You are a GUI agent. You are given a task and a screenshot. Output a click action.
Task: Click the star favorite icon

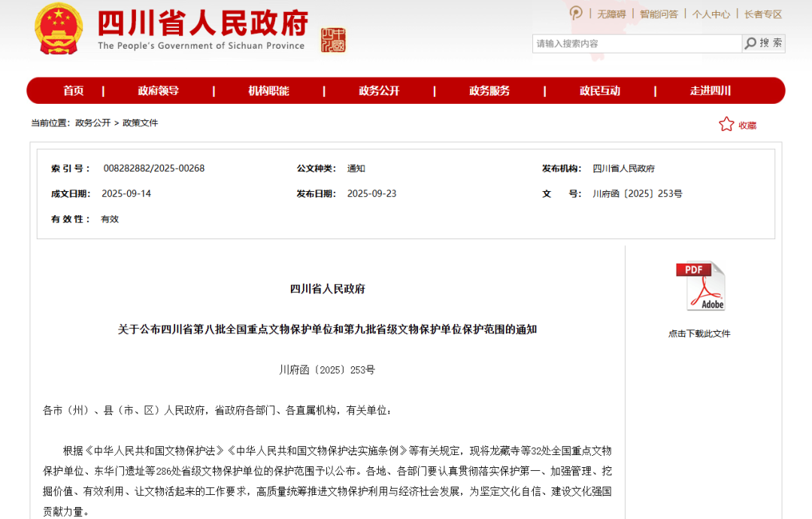[x=726, y=124]
